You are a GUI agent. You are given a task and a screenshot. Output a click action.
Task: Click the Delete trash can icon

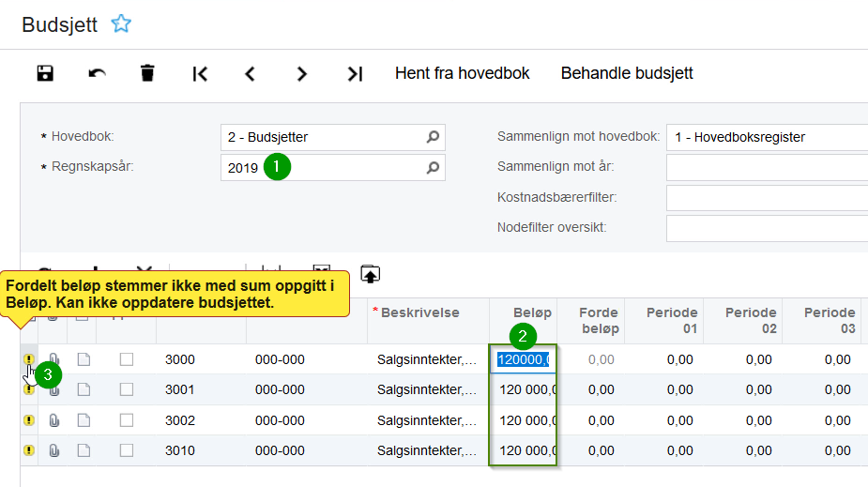[x=147, y=73]
